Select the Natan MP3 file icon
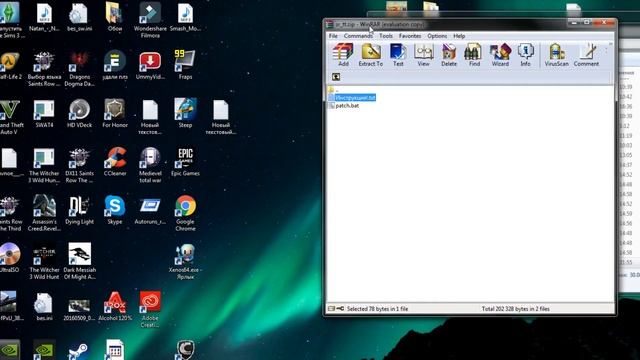This screenshot has width=640, height=360. [44, 17]
